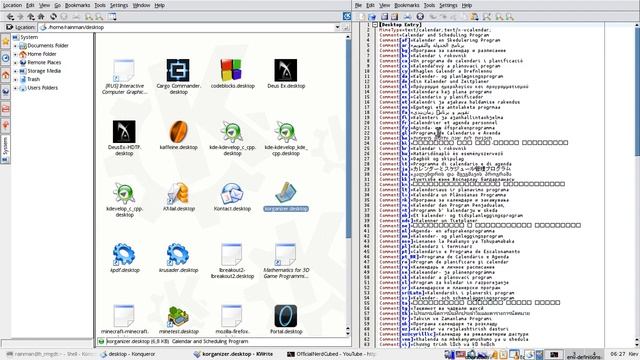Screen dimensions: 640x360
Task: Expand Documents Folder tree node
Action: (16, 46)
